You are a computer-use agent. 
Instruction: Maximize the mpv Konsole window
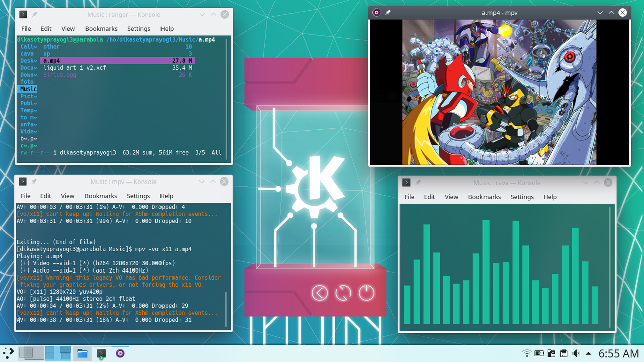[213, 182]
